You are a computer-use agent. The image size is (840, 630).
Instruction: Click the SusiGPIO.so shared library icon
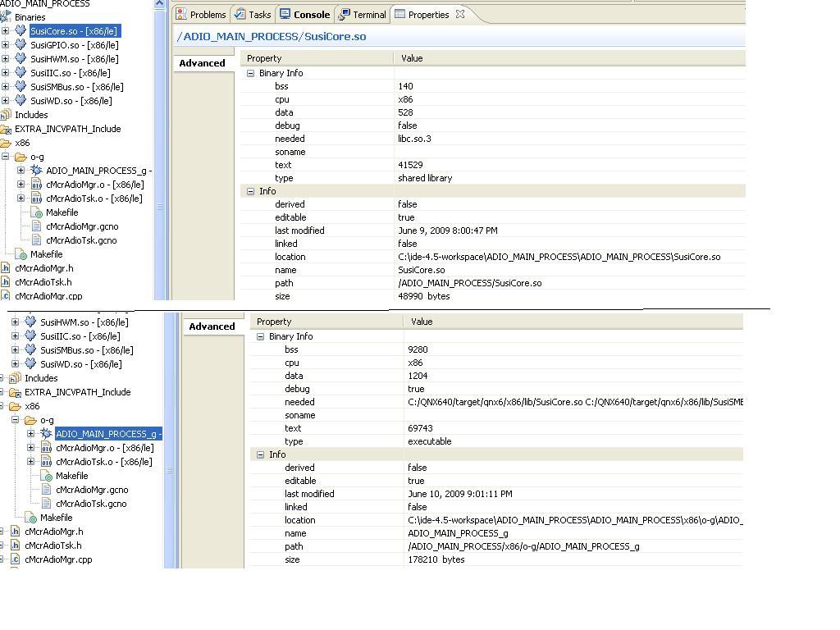(21, 45)
